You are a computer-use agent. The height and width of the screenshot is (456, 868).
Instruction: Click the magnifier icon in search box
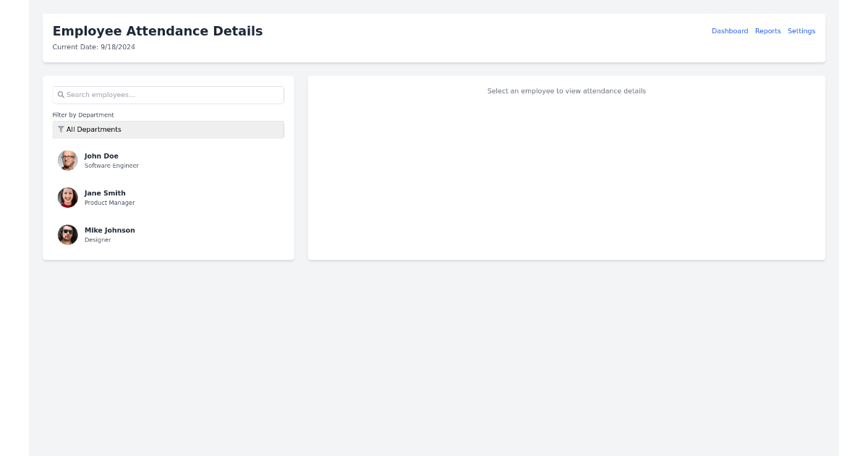click(x=61, y=95)
